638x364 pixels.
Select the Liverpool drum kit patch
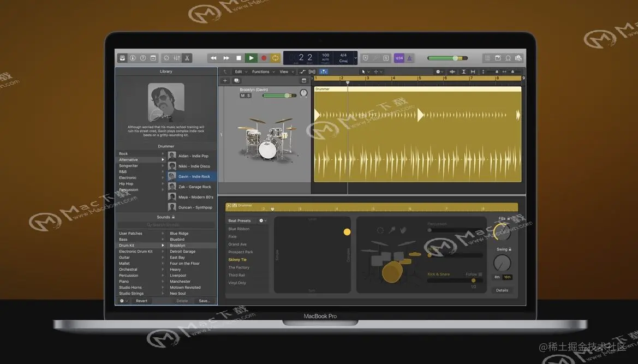click(193, 276)
